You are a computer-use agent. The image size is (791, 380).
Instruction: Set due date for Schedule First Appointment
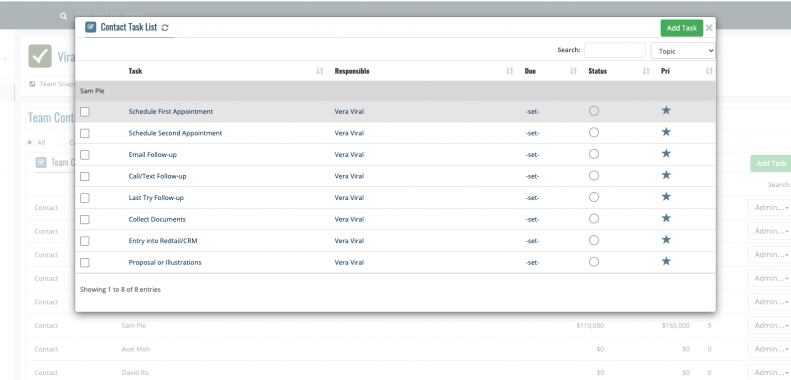(x=532, y=112)
